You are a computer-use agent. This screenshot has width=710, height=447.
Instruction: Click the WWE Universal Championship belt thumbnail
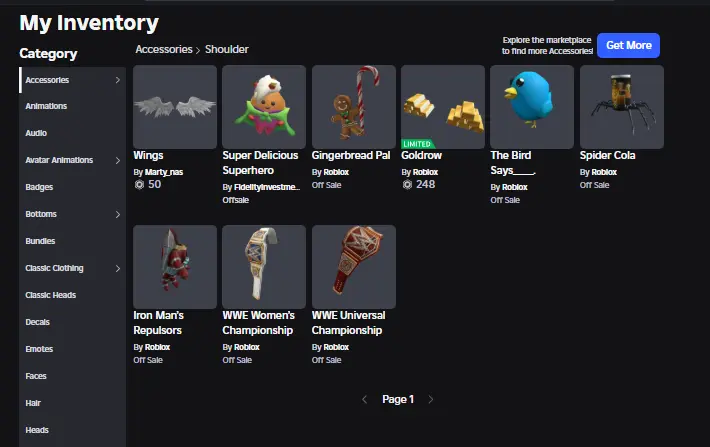click(354, 267)
